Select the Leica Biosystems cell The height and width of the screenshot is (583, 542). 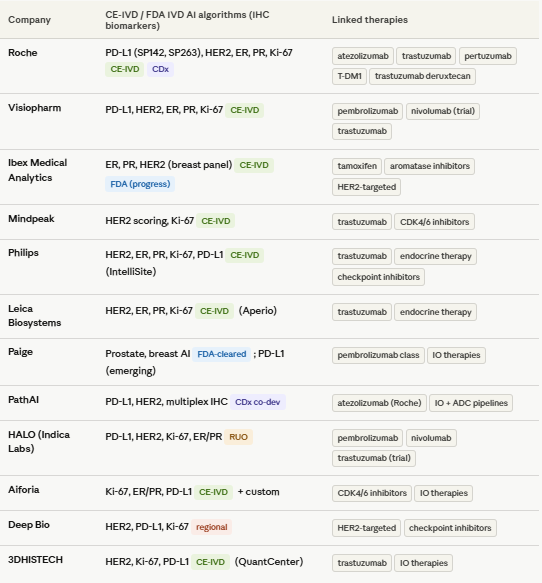[35, 316]
